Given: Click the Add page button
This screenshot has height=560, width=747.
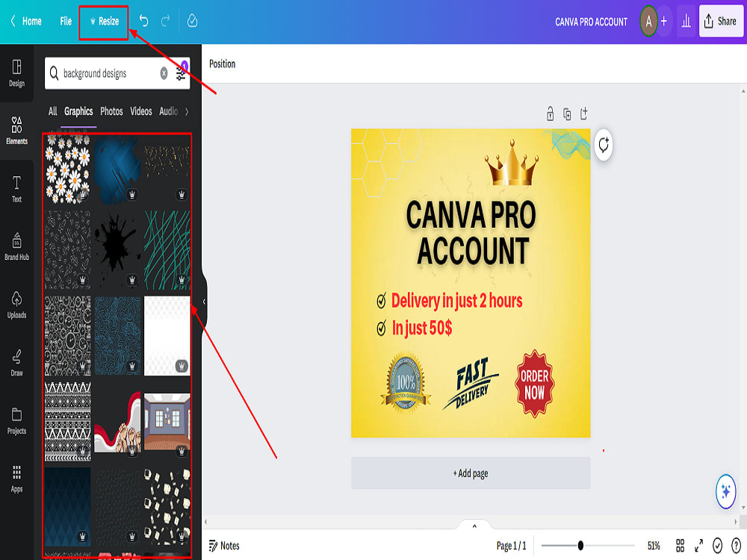Looking at the screenshot, I should click(470, 473).
